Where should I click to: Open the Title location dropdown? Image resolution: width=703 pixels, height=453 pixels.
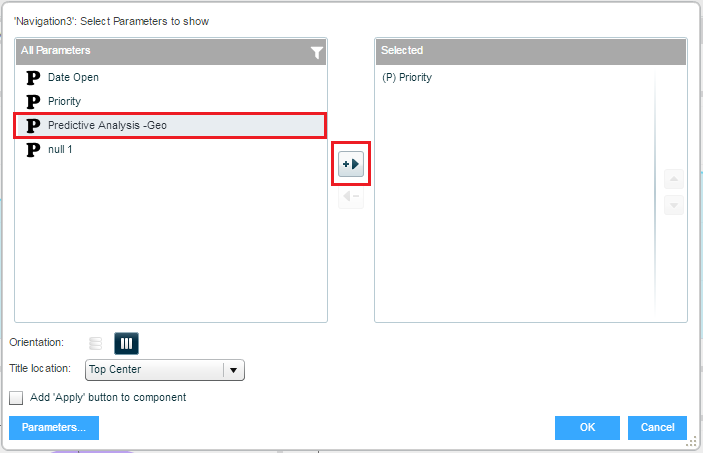[x=155, y=370]
